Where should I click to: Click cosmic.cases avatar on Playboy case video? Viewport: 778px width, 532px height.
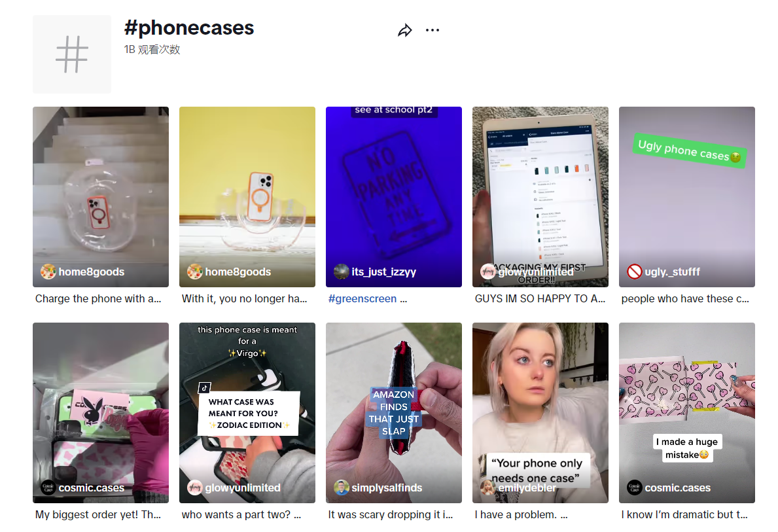click(x=48, y=488)
